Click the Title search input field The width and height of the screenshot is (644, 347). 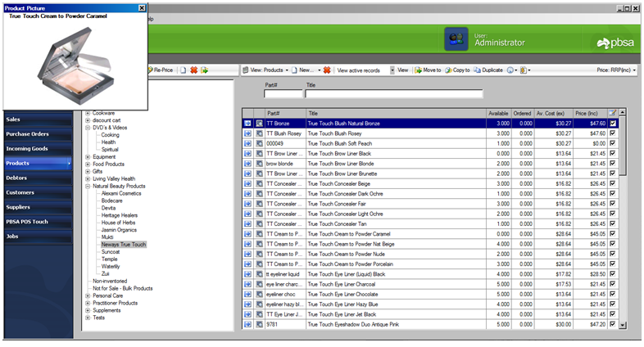coord(394,94)
